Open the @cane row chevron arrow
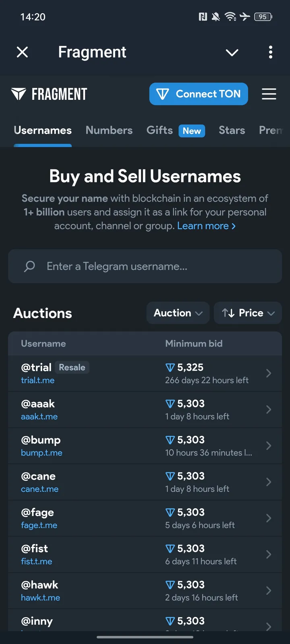 pos(269,482)
